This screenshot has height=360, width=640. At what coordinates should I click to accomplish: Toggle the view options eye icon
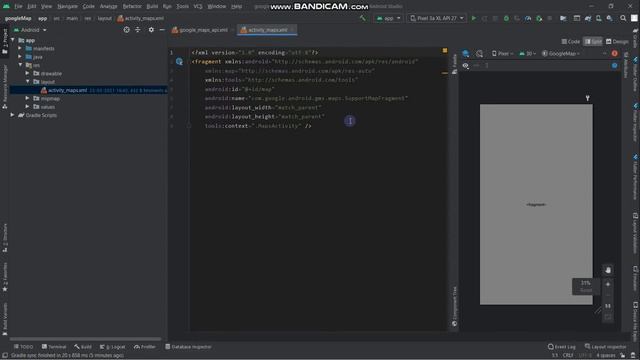pyautogui.click(x=465, y=65)
